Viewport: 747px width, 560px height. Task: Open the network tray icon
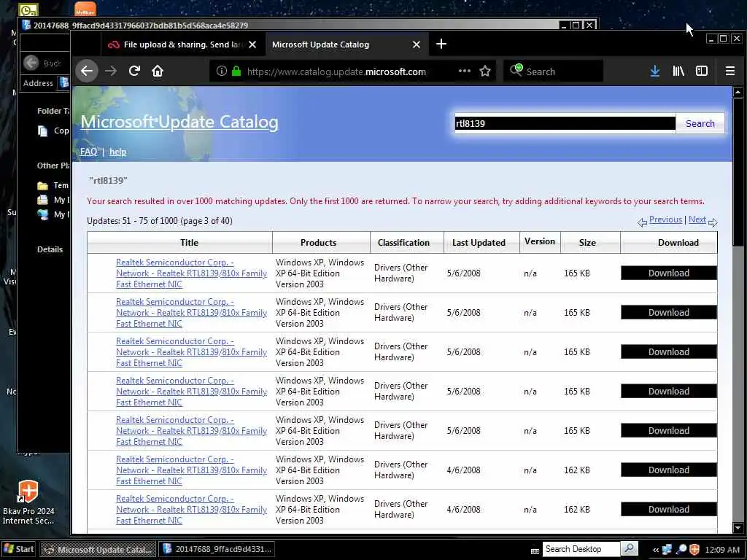[667, 550]
